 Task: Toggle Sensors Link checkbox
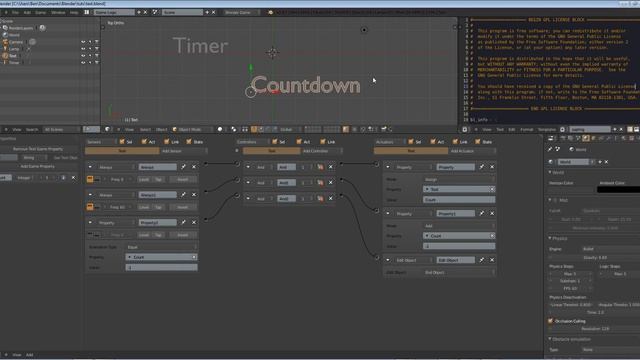(167, 142)
